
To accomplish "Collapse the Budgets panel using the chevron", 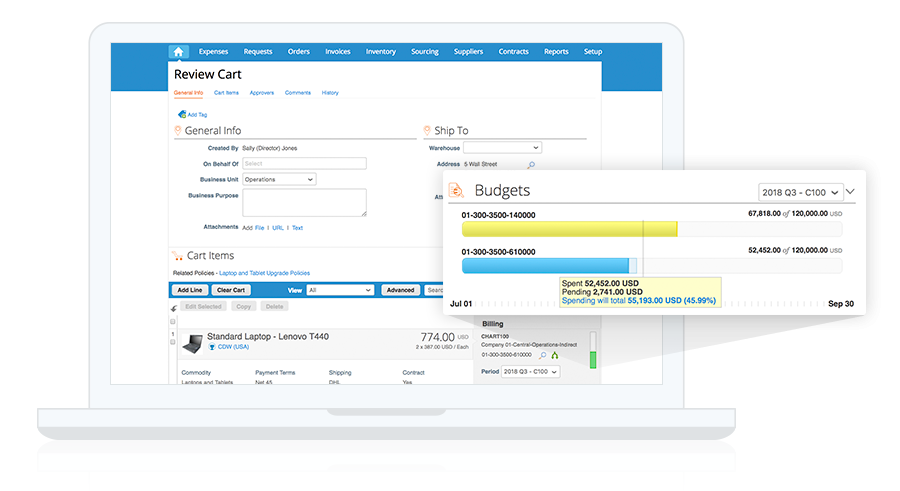I will point(851,191).
